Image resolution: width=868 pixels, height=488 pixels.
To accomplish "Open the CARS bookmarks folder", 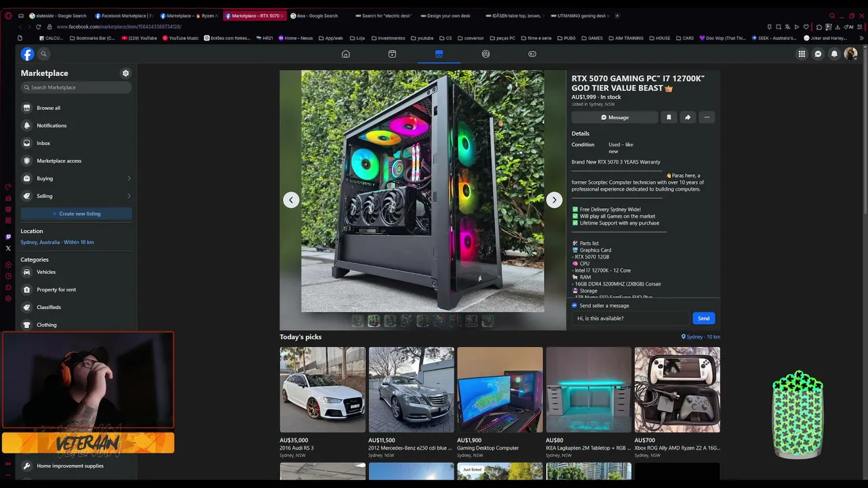I will coord(685,38).
